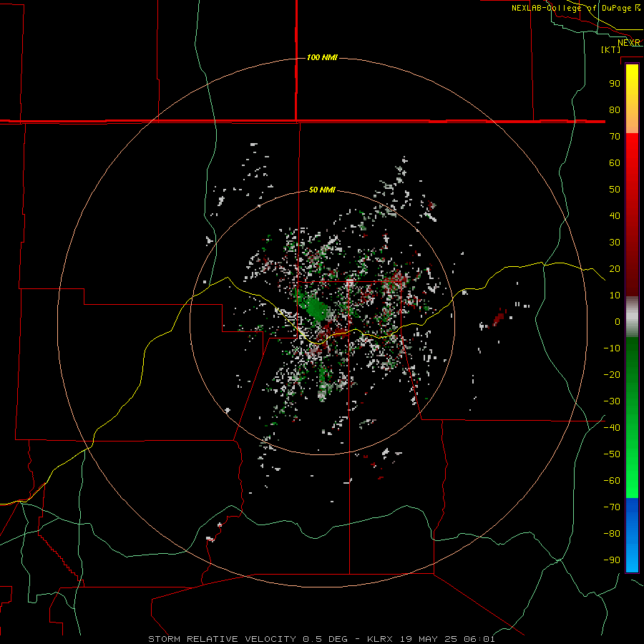Viewport: 644px width, 644px height.
Task: Click the positive "60" scale label
Action: 615,163
